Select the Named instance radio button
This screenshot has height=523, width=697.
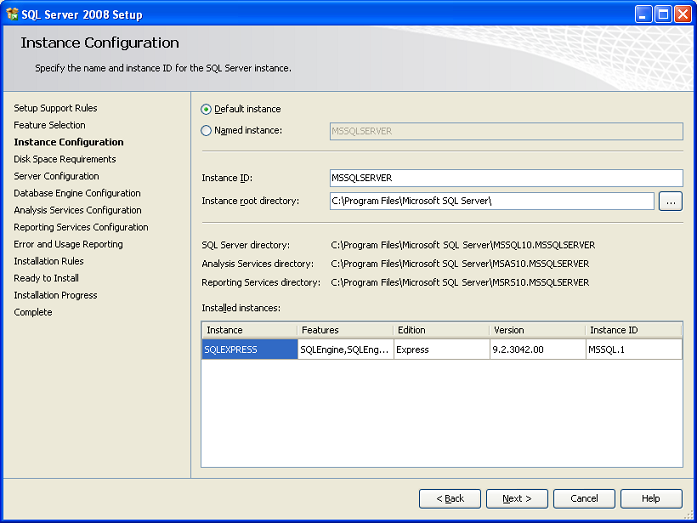click(206, 131)
